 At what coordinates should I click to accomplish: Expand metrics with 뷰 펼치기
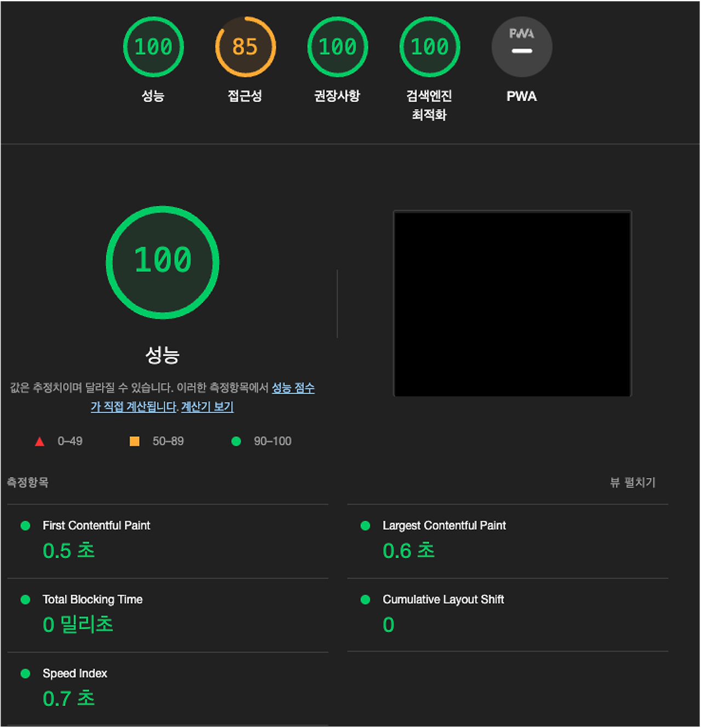633,482
